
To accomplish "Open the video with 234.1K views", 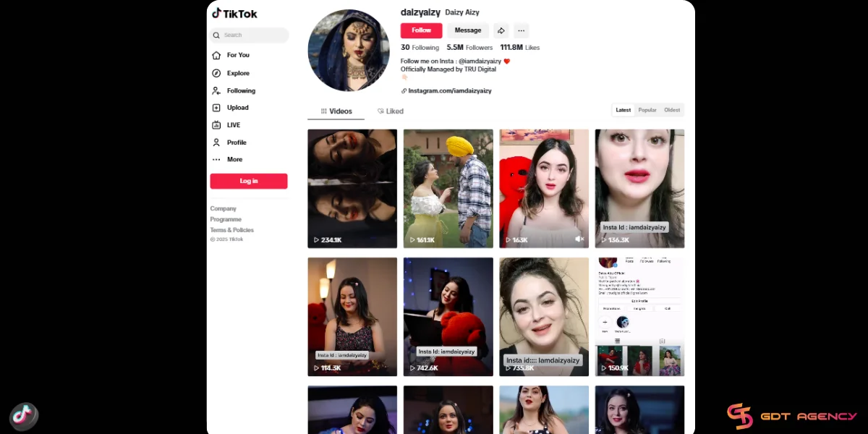I will click(x=352, y=189).
